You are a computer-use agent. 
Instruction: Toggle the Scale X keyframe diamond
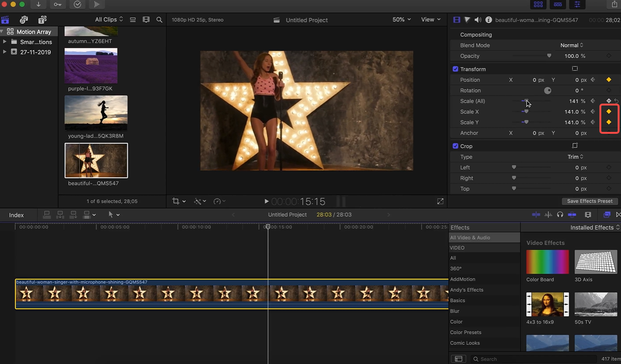[609, 112]
